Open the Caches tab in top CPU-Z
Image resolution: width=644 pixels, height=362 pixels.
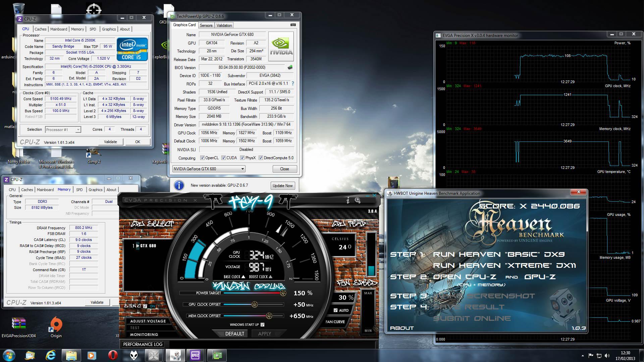click(40, 29)
